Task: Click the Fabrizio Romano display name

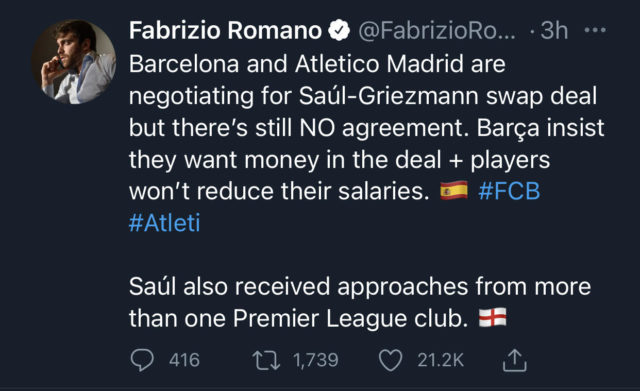Action: click(x=226, y=31)
